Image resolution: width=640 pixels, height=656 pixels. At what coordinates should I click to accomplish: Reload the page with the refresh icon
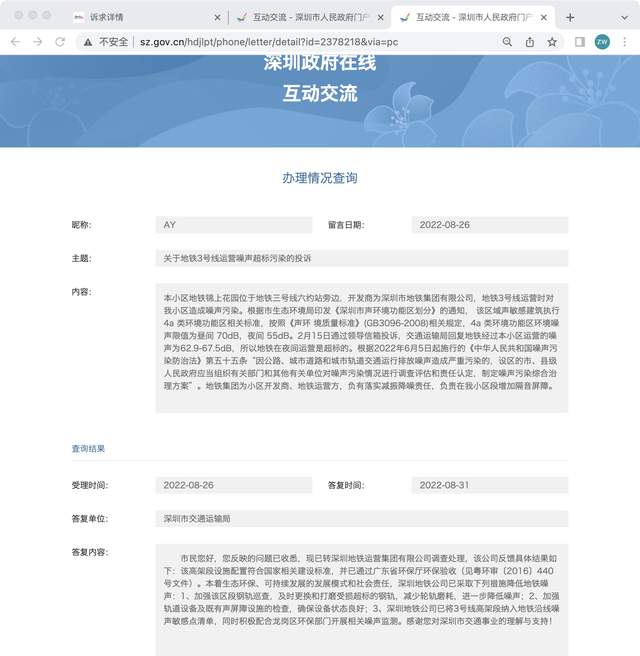point(60,42)
